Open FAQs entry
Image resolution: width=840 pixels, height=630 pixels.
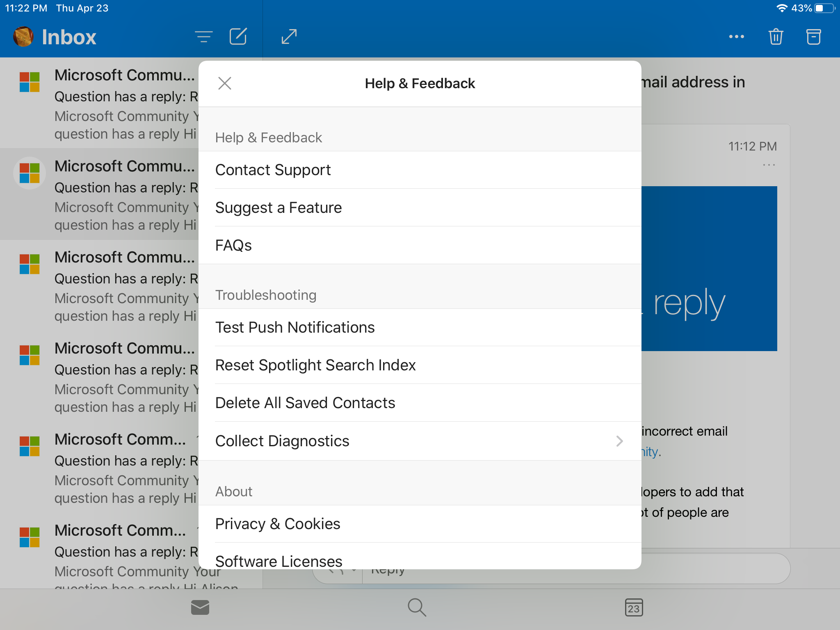coord(420,245)
